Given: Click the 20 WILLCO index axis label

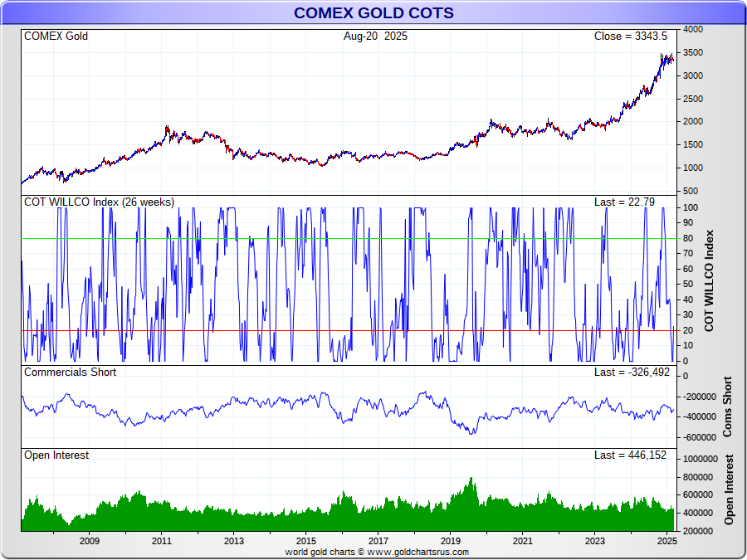Looking at the screenshot, I should 688,330.
